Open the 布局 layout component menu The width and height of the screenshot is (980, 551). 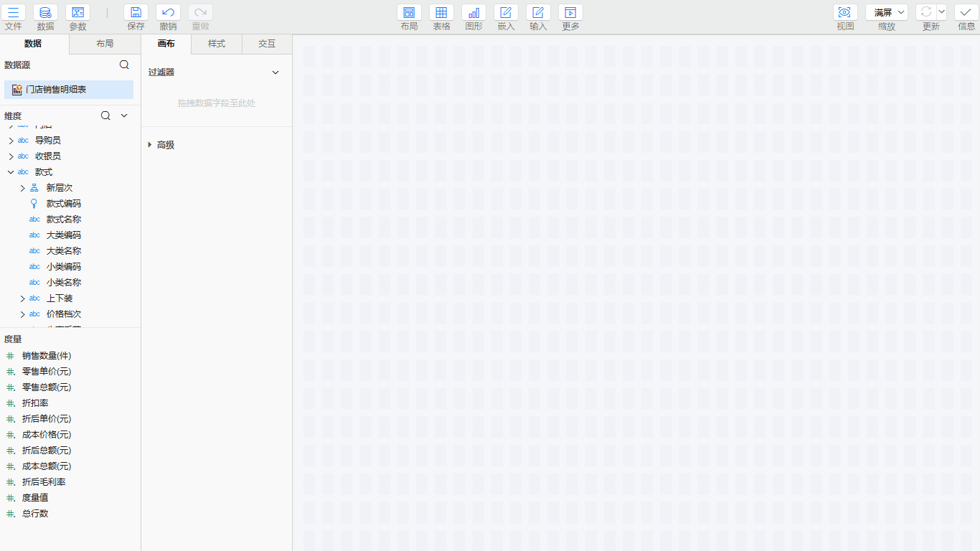pos(409,12)
